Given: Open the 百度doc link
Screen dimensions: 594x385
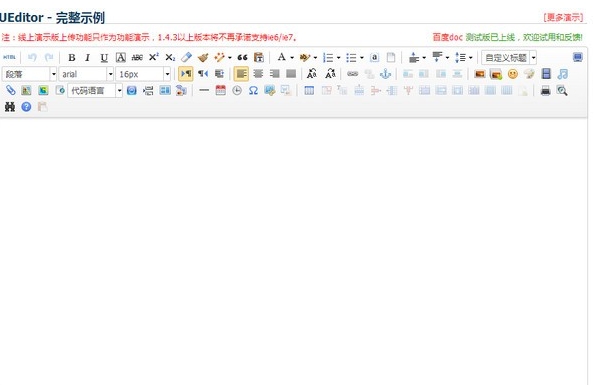Looking at the screenshot, I should (x=447, y=37).
